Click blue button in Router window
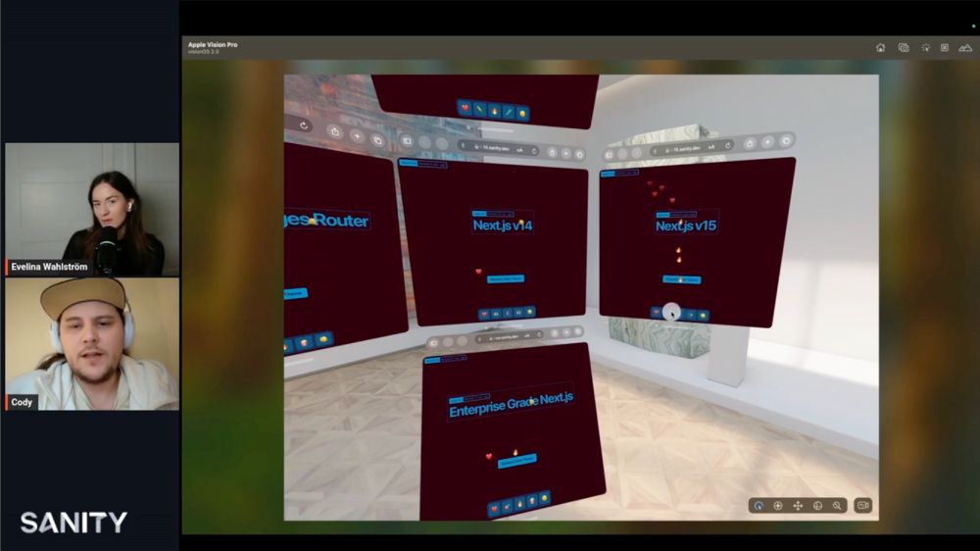Viewport: 980px width, 551px height. tap(295, 293)
